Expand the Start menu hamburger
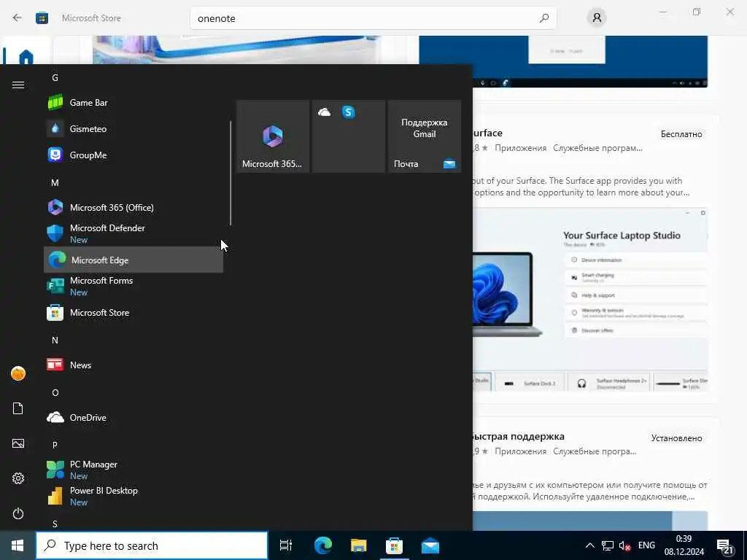 click(x=18, y=85)
